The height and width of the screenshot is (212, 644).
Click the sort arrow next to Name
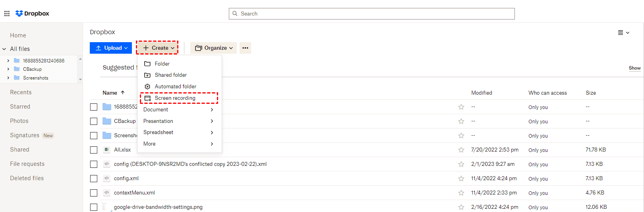(x=123, y=93)
